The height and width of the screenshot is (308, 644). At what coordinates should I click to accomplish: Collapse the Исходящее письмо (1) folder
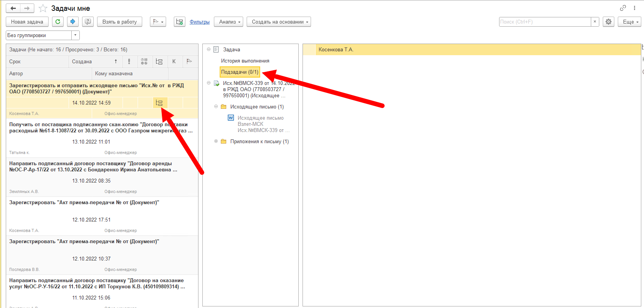[x=216, y=107]
